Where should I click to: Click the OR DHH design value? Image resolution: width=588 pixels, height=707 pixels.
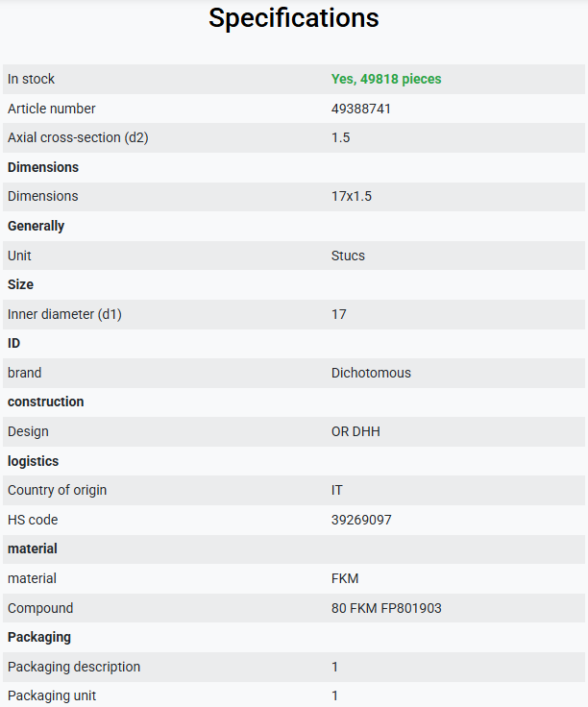[x=355, y=431]
